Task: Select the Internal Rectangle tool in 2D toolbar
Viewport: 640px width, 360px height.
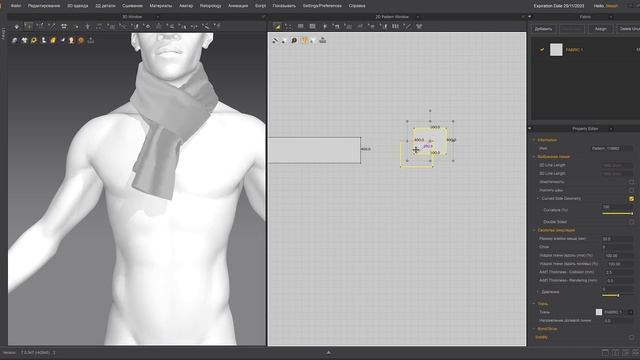Action: (x=312, y=27)
